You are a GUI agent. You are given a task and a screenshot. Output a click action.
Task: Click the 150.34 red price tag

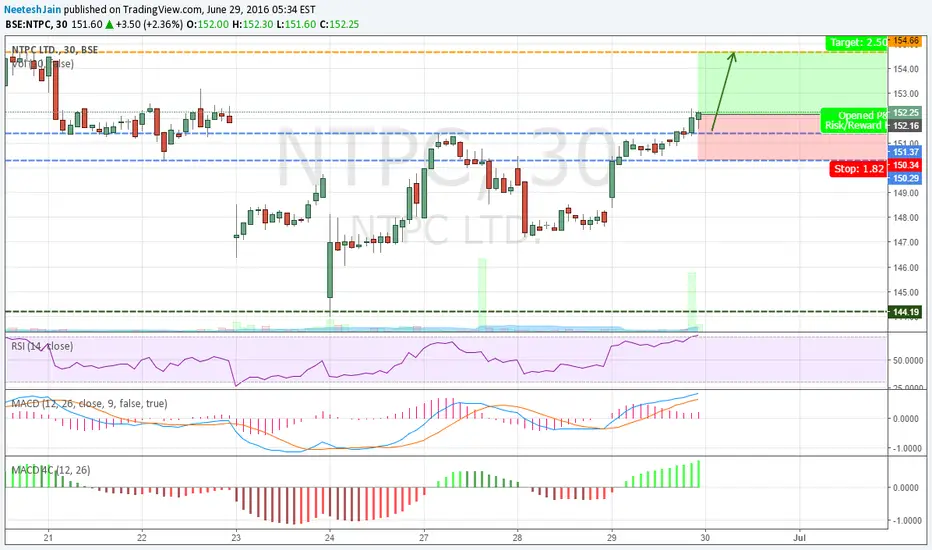(x=905, y=165)
